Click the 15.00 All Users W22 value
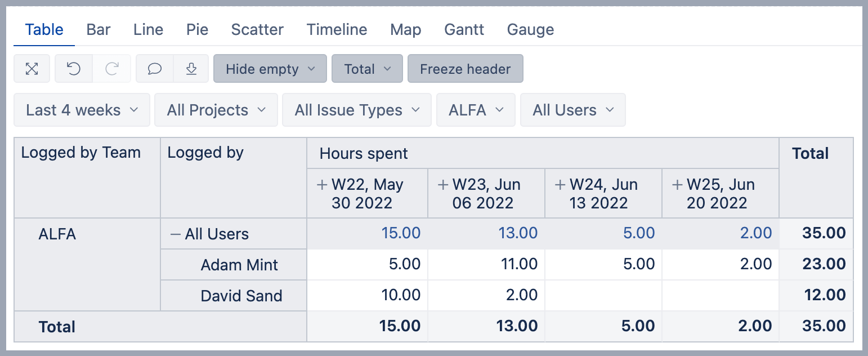 [401, 233]
